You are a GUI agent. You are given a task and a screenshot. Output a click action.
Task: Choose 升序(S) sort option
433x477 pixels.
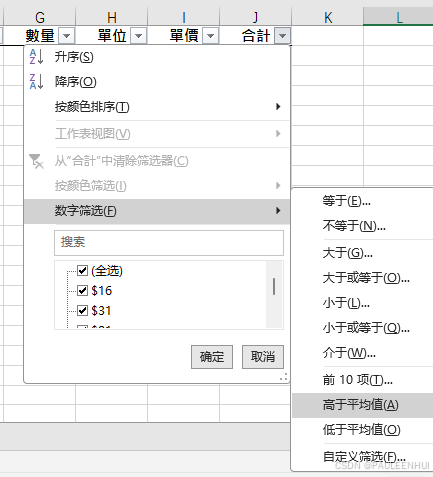point(157,57)
